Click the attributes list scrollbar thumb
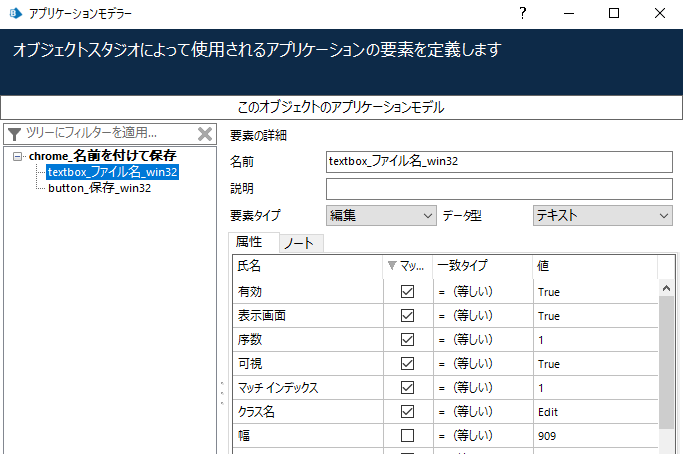 point(666,363)
